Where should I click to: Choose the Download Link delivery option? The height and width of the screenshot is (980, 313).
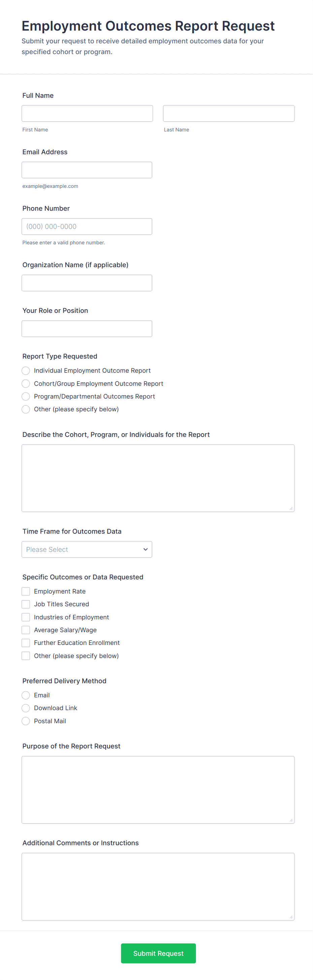[26, 708]
